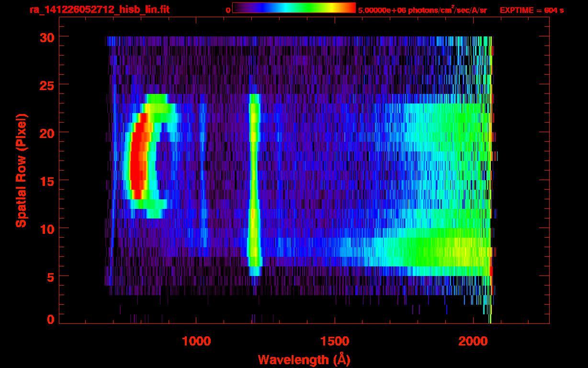Click the file name ra_141226052712_hisb_lin.fit
588x368 pixels.
click(x=100, y=10)
